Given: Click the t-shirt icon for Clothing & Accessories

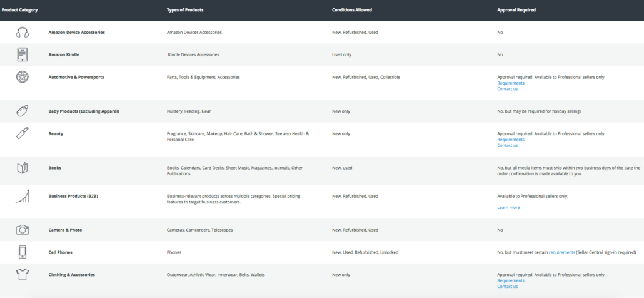Looking at the screenshot, I should 22,275.
